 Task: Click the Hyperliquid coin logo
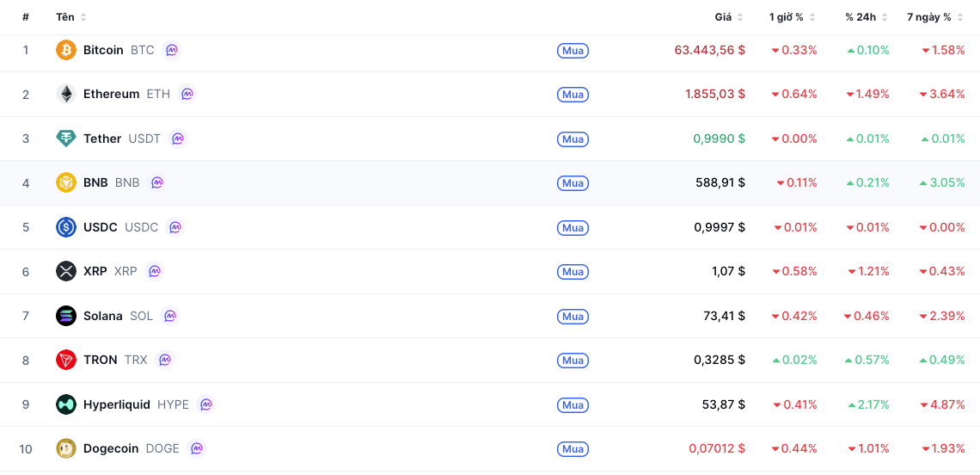(65, 404)
